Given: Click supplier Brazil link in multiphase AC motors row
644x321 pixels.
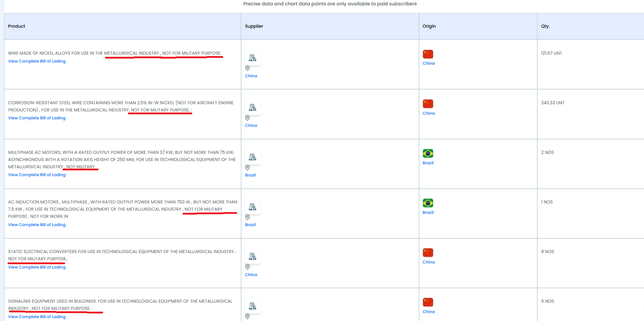Looking at the screenshot, I should pos(250,175).
